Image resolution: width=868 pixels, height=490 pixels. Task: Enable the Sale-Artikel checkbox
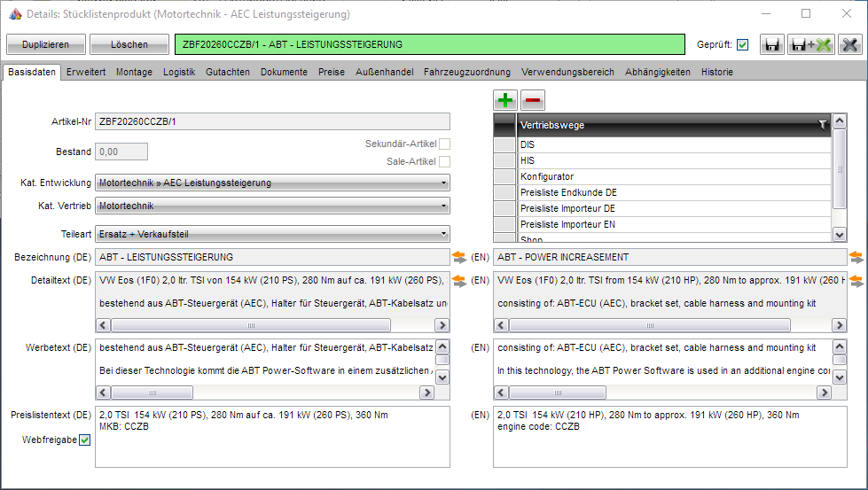444,161
